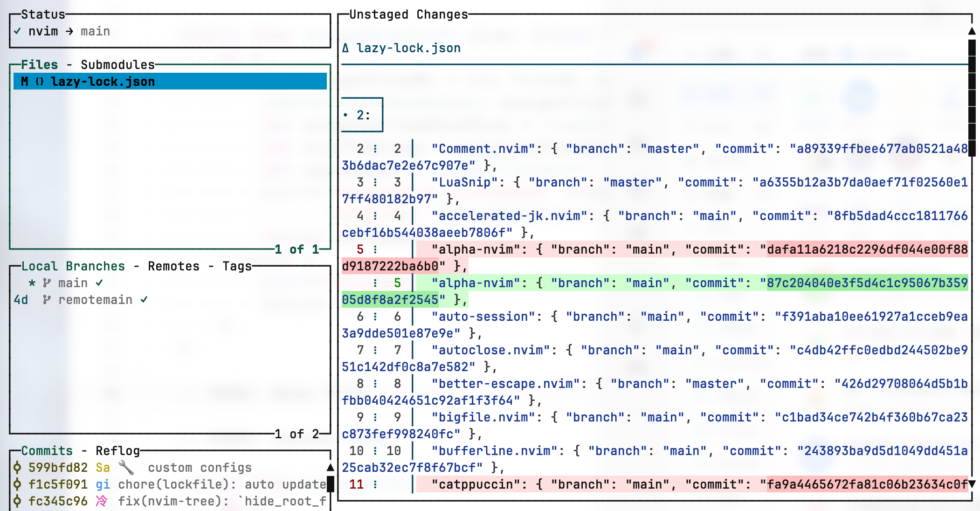This screenshot has height=511, width=980.
Task: Switch to the Submodules tab
Action: (x=117, y=65)
